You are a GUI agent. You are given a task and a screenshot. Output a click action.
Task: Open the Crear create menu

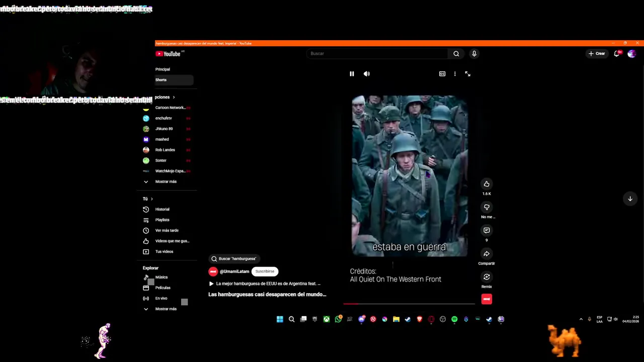[x=597, y=54]
